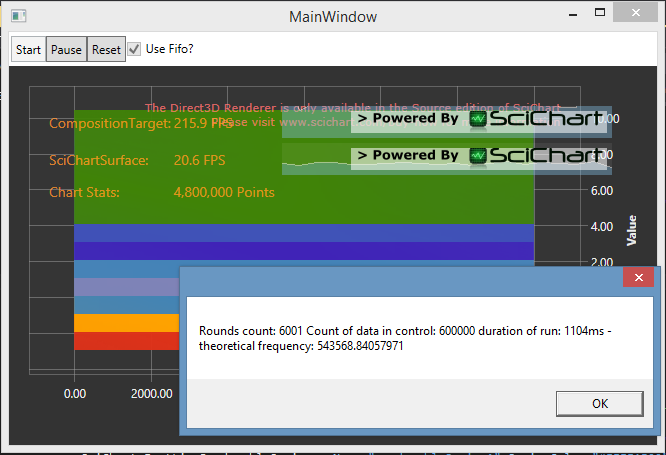Close the message dialog with the red X
Screen dimensions: 666x455
pos(638,277)
